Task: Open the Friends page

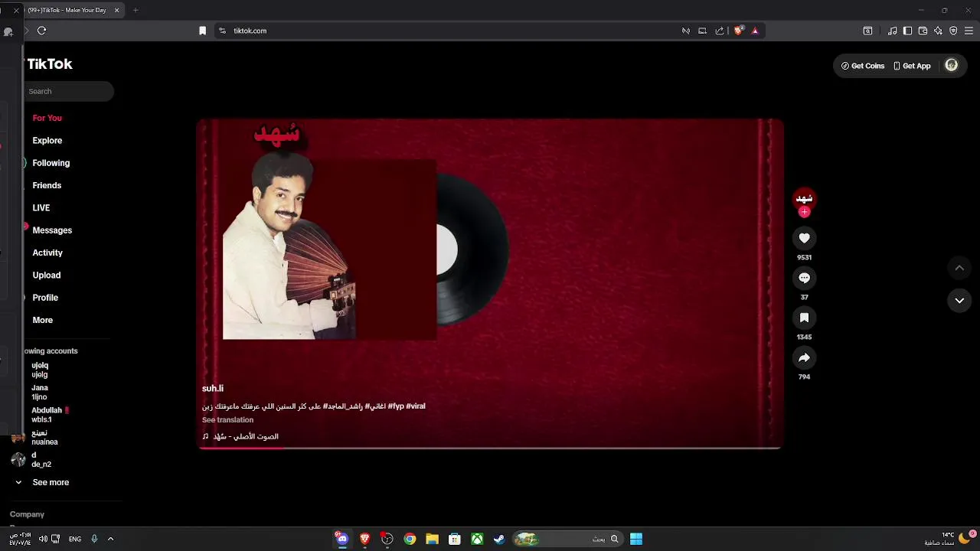Action: click(x=47, y=185)
